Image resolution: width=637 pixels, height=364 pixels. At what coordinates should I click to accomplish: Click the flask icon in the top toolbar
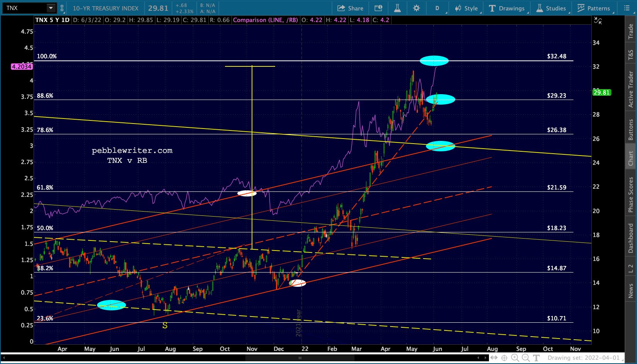tap(397, 8)
